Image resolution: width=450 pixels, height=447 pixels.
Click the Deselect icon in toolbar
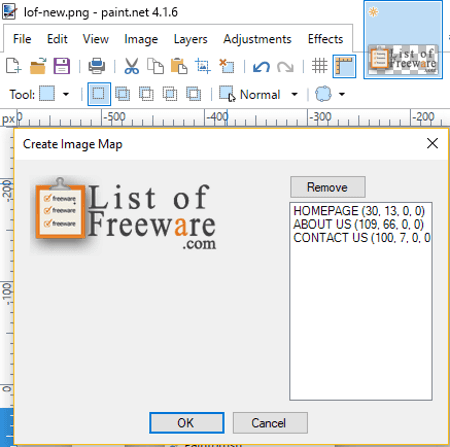(x=227, y=66)
